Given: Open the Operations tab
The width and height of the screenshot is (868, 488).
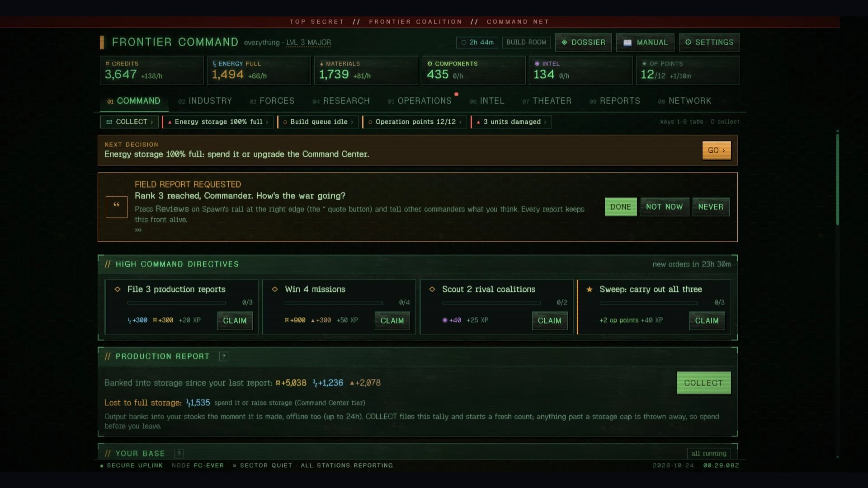Looking at the screenshot, I should 420,101.
